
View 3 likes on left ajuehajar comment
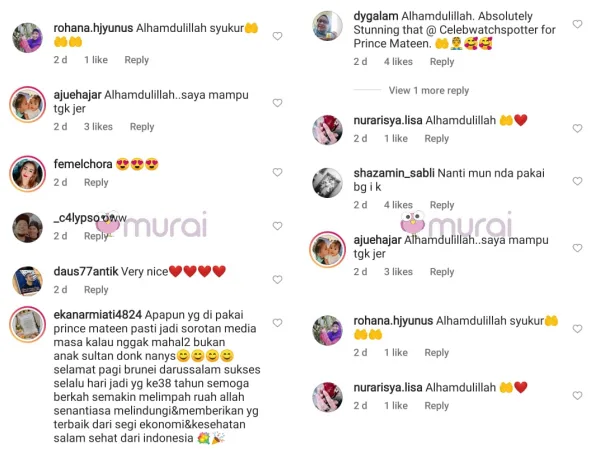98,127
